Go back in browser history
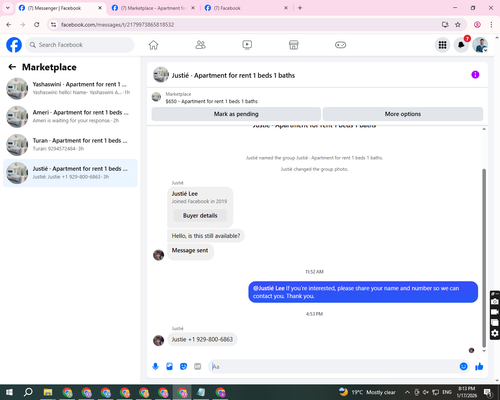The height and width of the screenshot is (400, 500). pyautogui.click(x=9, y=24)
